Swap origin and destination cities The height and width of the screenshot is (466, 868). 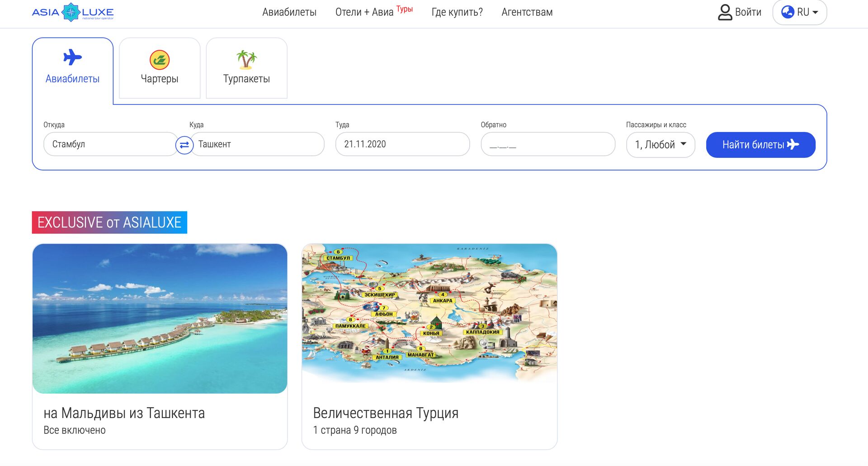tap(184, 145)
